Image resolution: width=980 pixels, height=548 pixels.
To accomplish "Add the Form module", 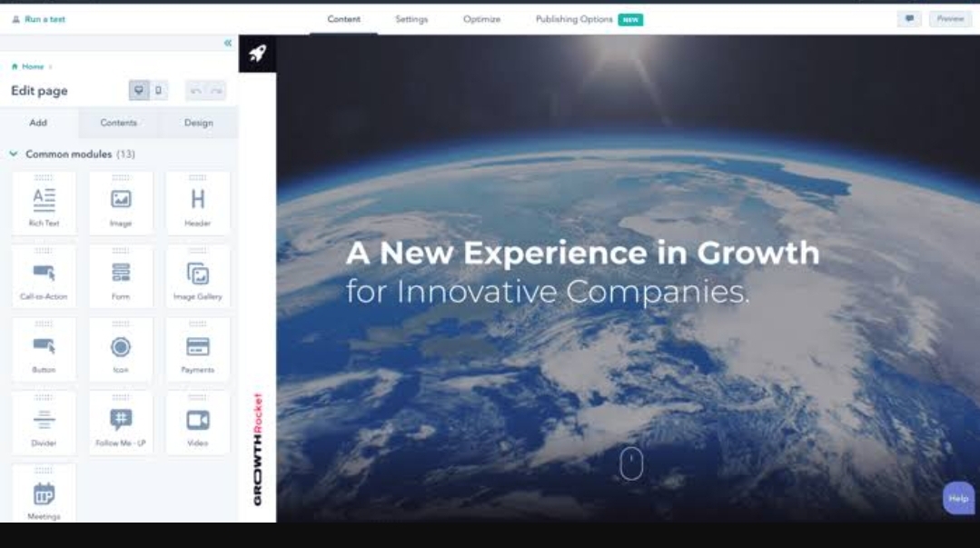I will pos(121,276).
